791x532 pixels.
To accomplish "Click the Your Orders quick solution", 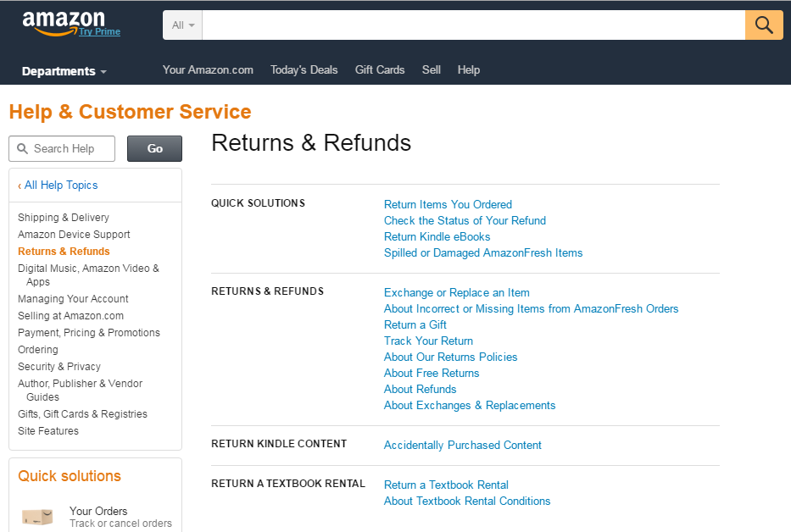I will 98,511.
